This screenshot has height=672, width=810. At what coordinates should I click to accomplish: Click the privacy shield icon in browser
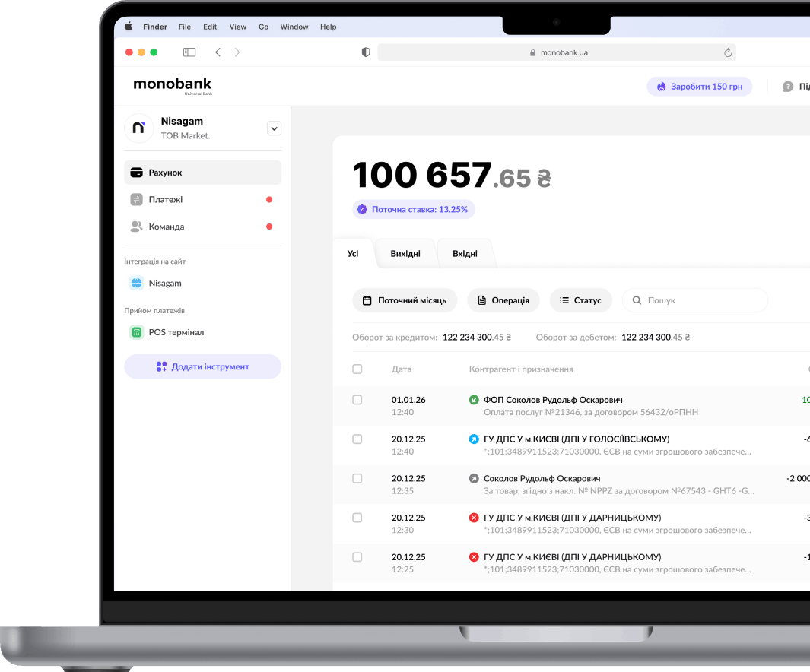coord(366,52)
